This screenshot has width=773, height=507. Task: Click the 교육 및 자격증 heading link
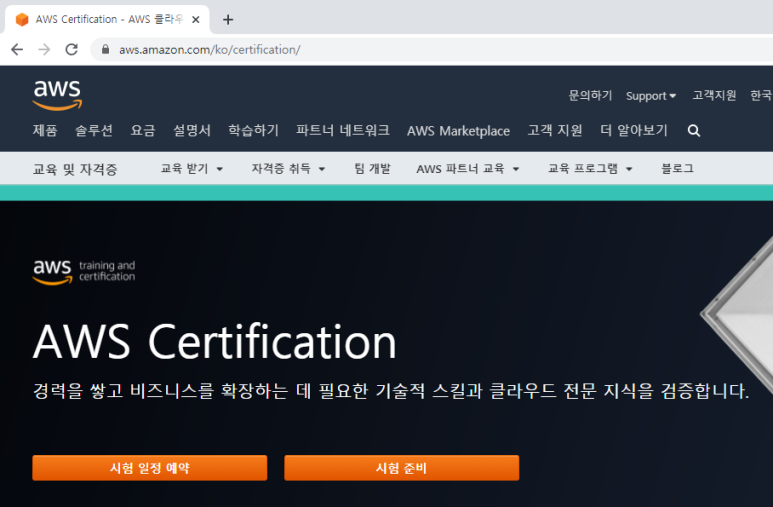[75, 169]
